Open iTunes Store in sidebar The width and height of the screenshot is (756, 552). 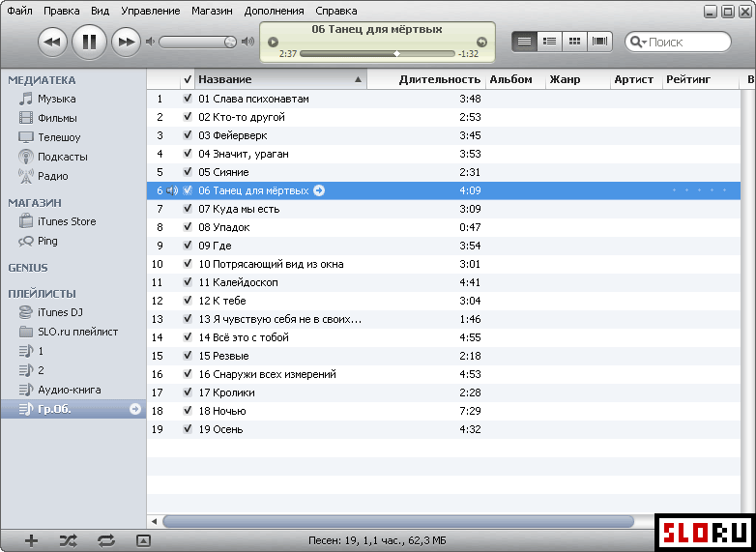click(x=66, y=221)
